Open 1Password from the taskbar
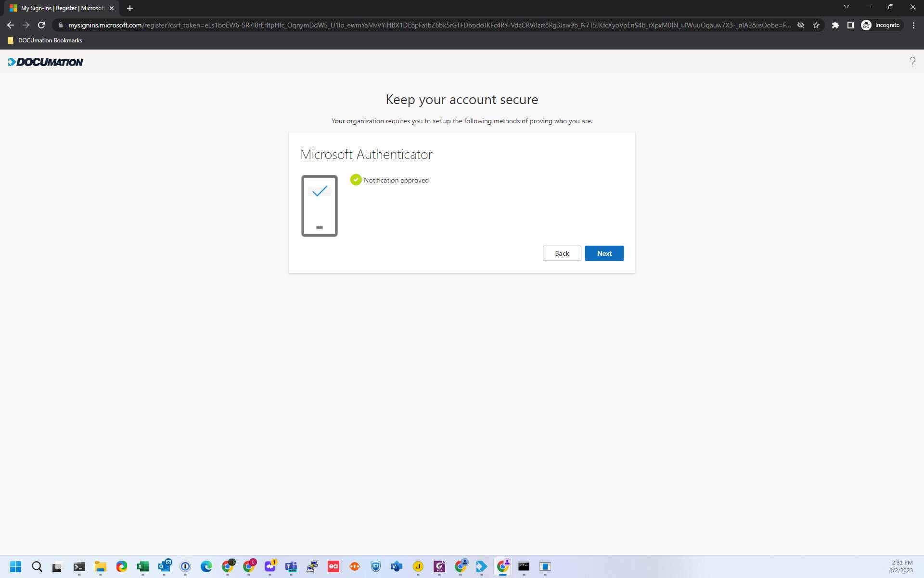The height and width of the screenshot is (578, 924). click(x=185, y=566)
